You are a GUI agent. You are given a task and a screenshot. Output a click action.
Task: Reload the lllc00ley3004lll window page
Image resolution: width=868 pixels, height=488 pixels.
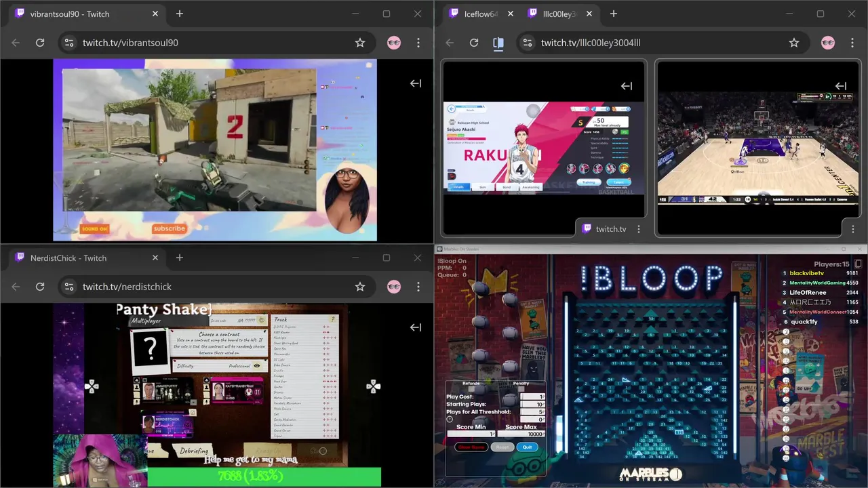[x=474, y=43]
